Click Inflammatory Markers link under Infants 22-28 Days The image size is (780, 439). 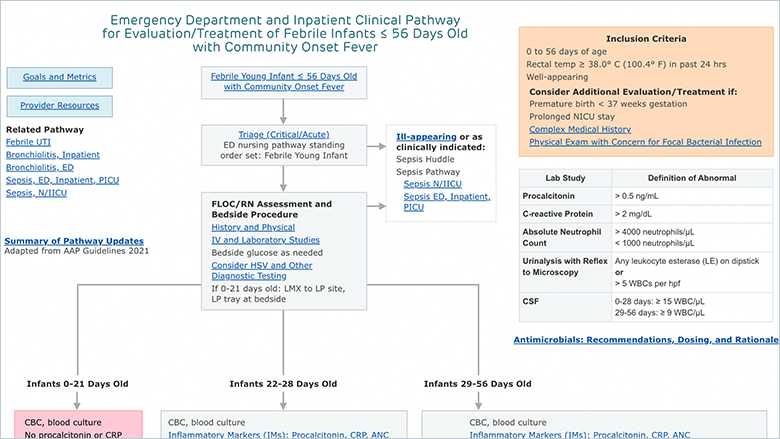pos(279,435)
